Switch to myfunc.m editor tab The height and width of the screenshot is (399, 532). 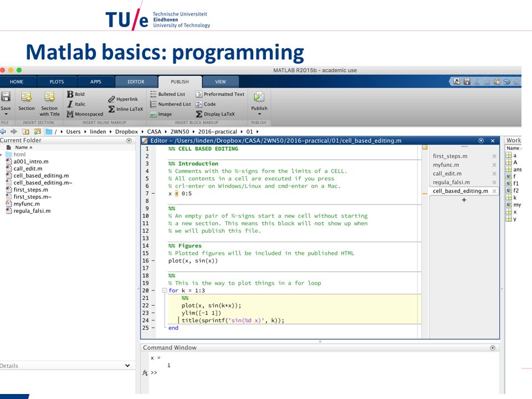(x=446, y=165)
